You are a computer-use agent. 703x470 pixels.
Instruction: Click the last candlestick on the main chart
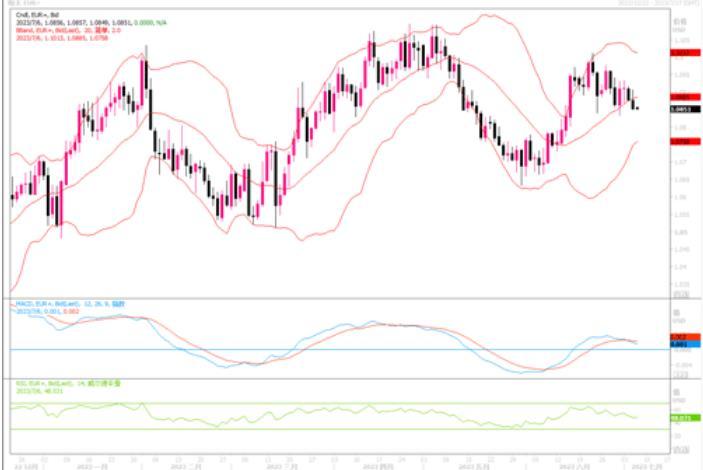click(637, 105)
